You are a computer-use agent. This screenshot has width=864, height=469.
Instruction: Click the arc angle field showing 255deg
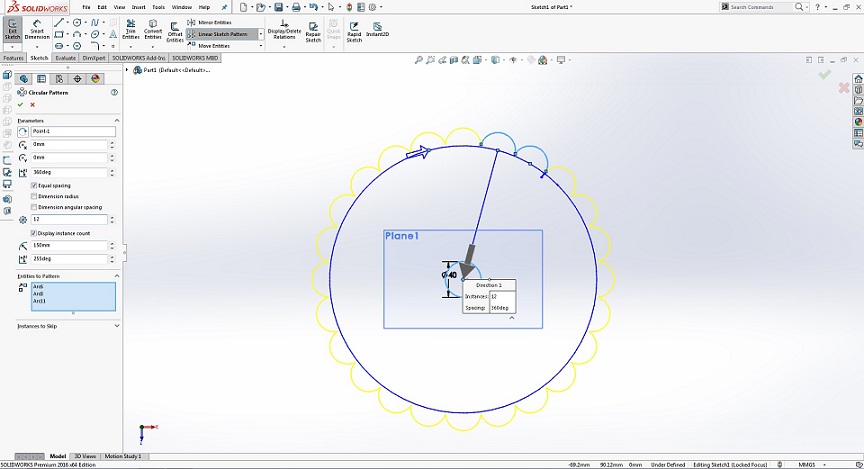point(69,258)
